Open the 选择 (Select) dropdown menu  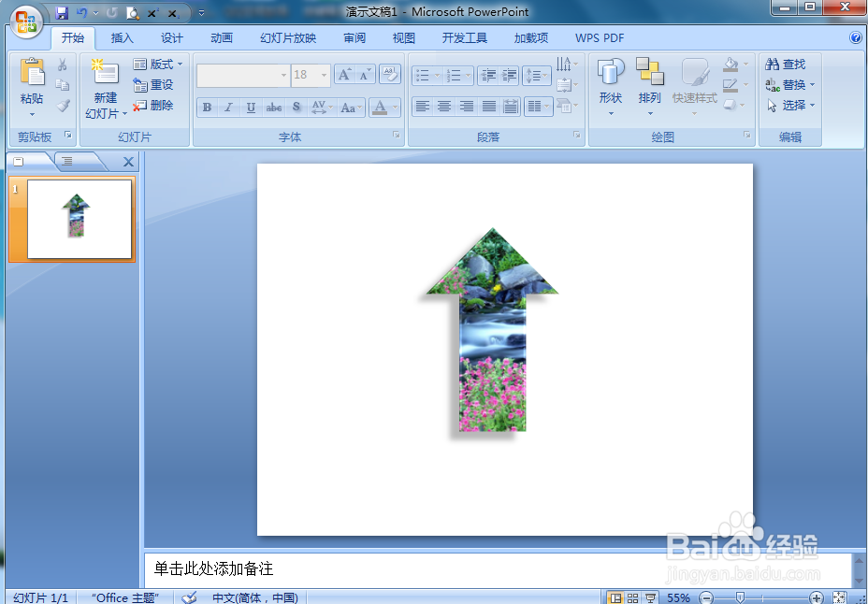795,105
